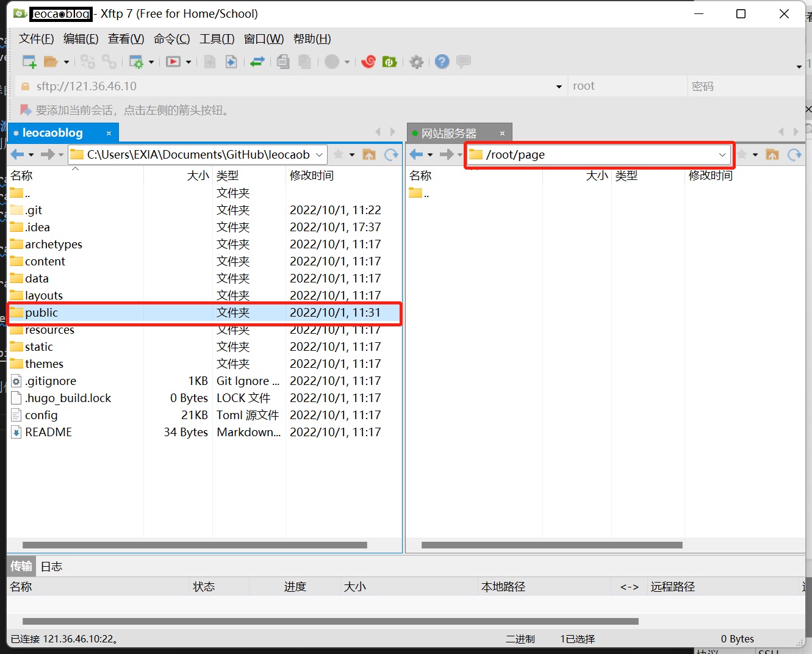Click the New Session toolbar icon
The height and width of the screenshot is (654, 812).
click(29, 62)
